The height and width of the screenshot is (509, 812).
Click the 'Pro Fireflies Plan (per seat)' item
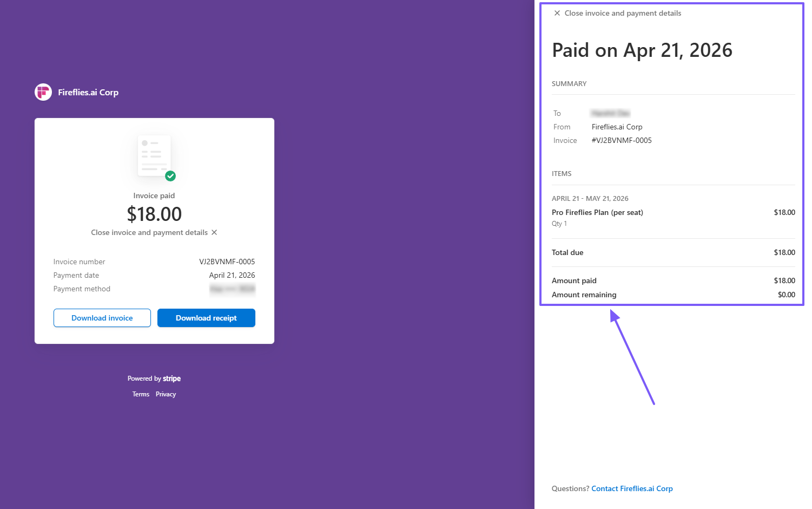[x=597, y=212]
